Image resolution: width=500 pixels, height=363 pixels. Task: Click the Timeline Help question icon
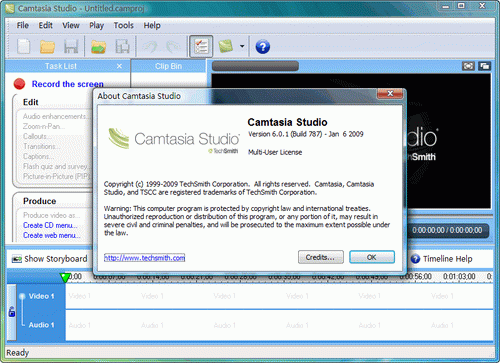[x=415, y=259]
